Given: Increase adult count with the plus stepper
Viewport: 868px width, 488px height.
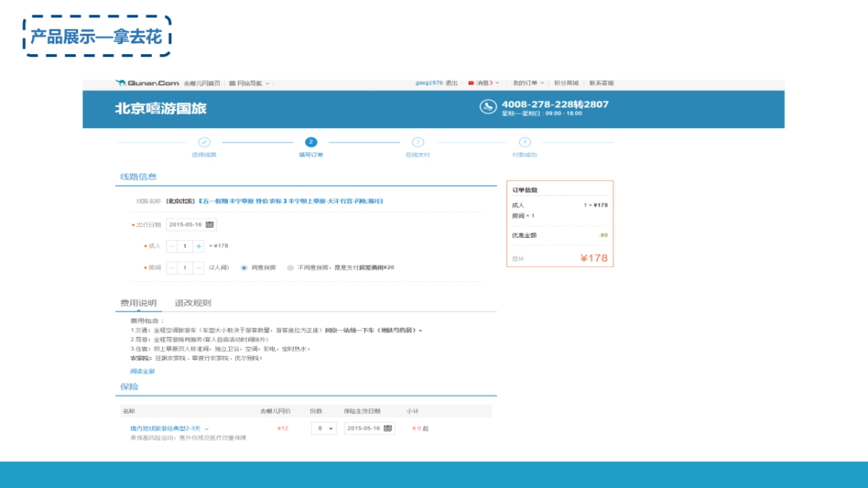Looking at the screenshot, I should point(198,247).
